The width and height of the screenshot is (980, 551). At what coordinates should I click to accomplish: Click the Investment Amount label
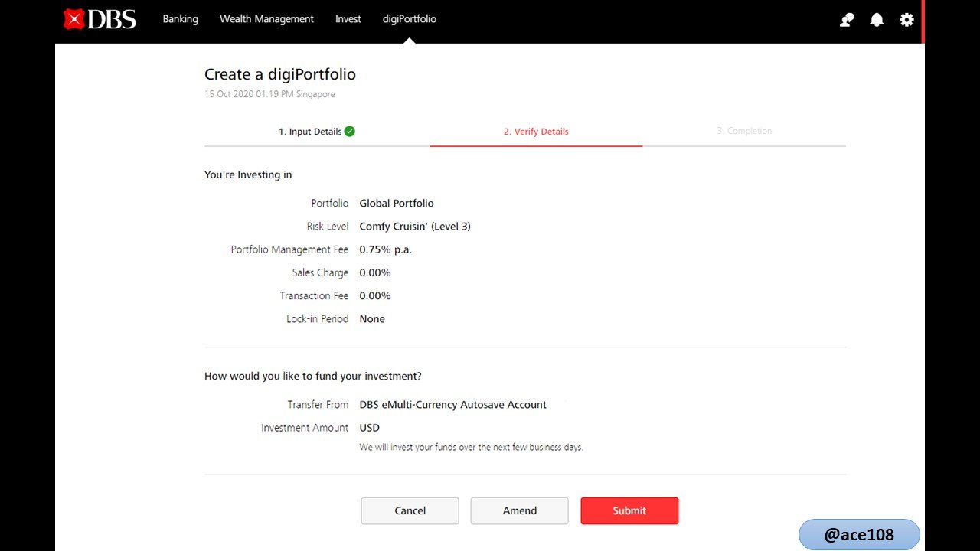pyautogui.click(x=305, y=428)
